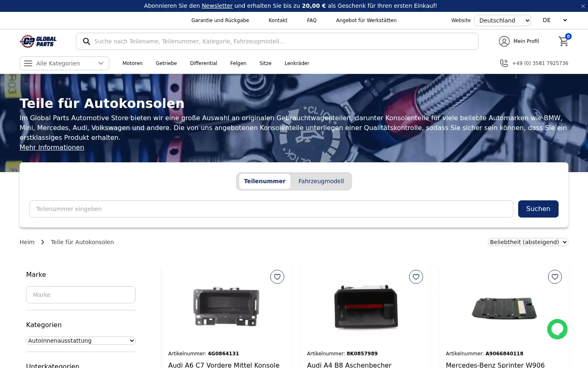The image size is (588, 368).
Task: Open Garantie und Rückgabe page
Action: point(220,20)
